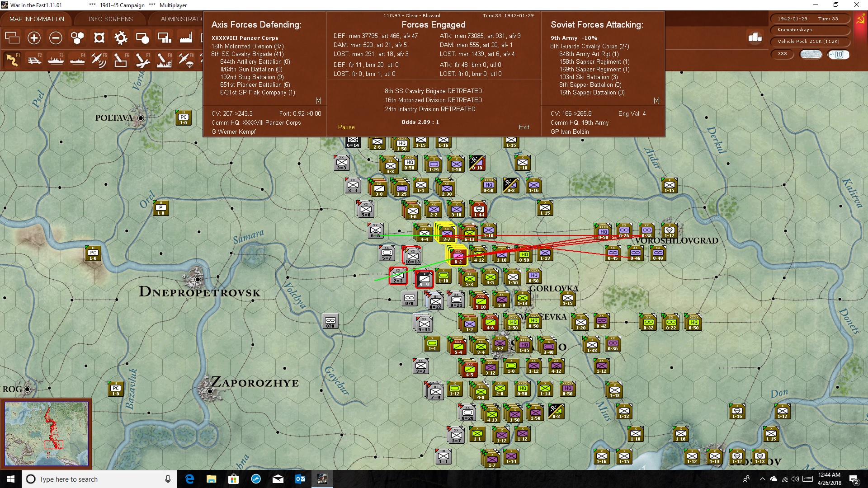Expand Soviet attacking forces list [v]
This screenshot has height=488, width=868.
click(656, 100)
